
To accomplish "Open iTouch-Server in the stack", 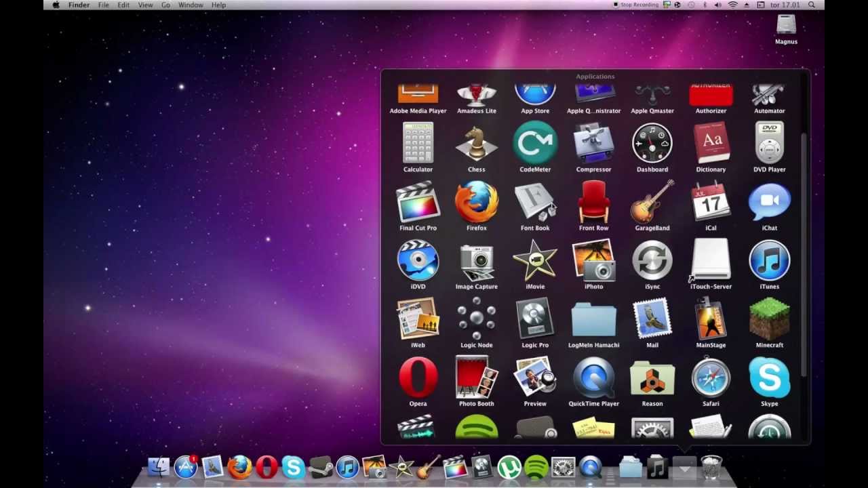I will point(711,261).
